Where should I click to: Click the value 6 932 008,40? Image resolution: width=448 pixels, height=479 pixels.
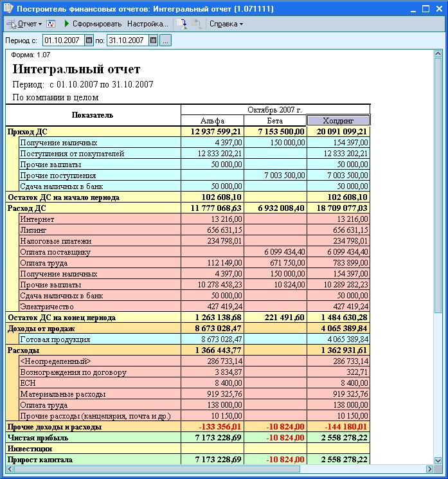click(x=281, y=208)
